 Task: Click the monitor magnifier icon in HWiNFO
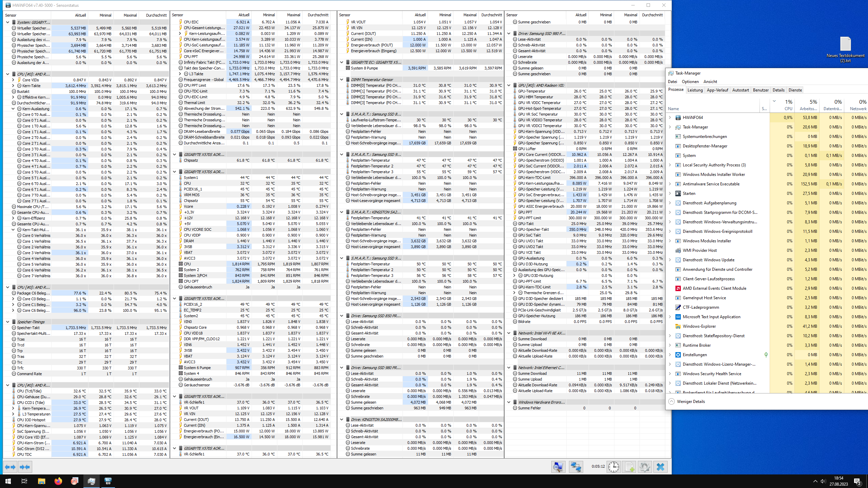pyautogui.click(x=558, y=467)
